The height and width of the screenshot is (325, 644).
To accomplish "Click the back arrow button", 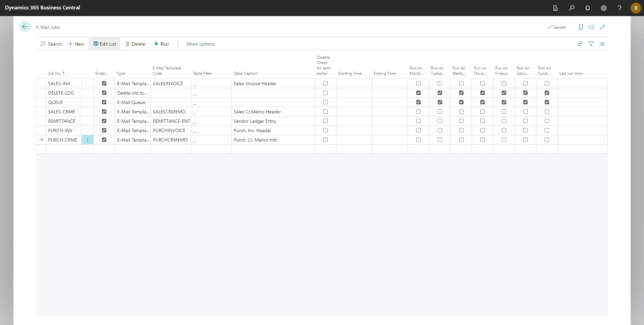I will [x=25, y=27].
